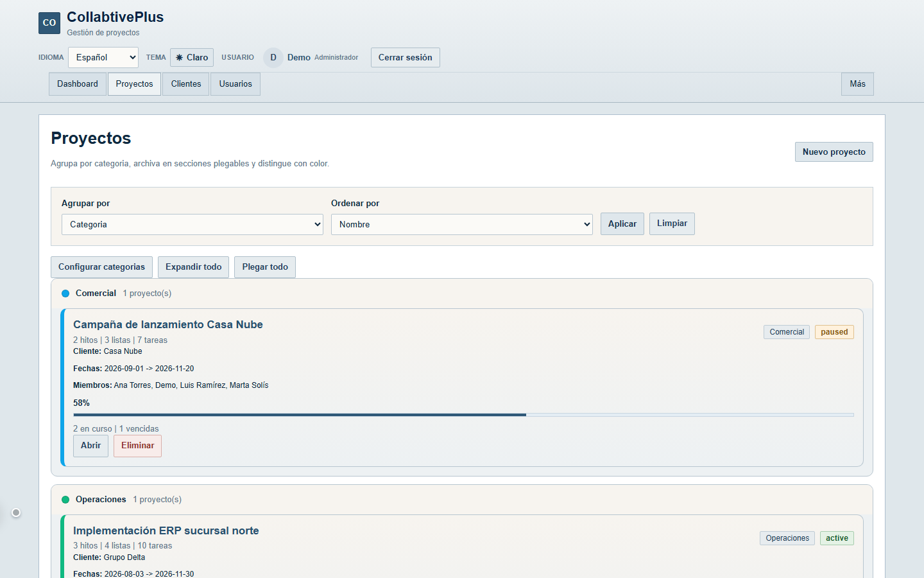The image size is (924, 578).
Task: Click the '2 en curso | 1 vencidas' text
Action: (x=116, y=428)
